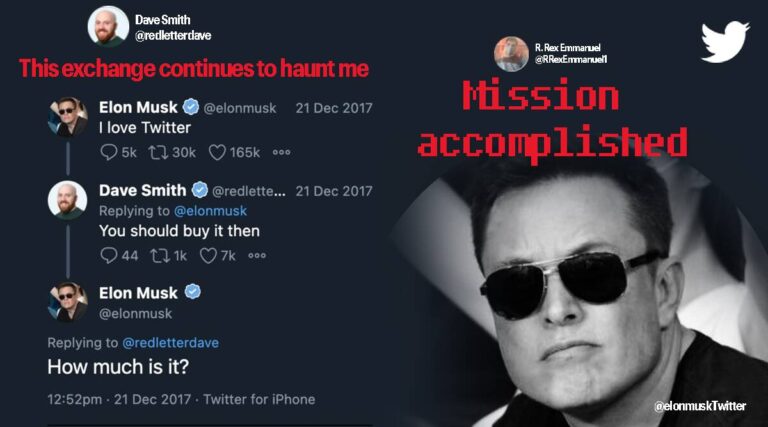This screenshot has width=768, height=427.
Task: Open Dave Smith's avatar at the top header
Action: point(108,26)
